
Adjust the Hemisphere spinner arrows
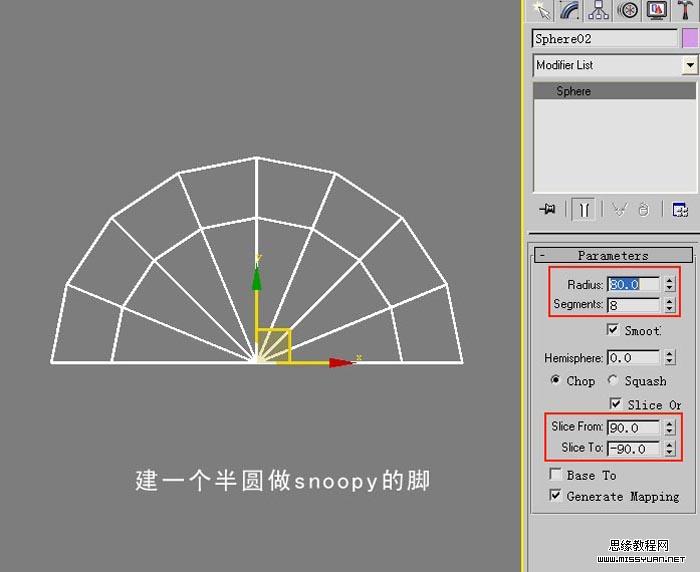[669, 357]
